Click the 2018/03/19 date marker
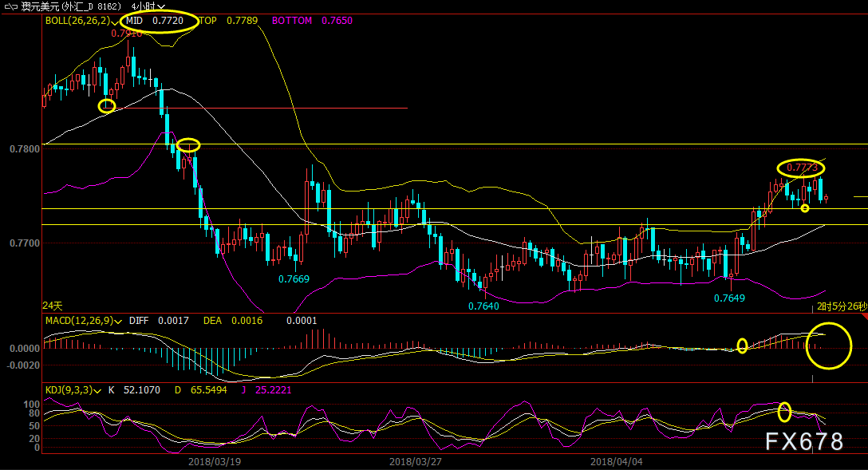Image resolution: width=868 pixels, height=470 pixels. 215,461
